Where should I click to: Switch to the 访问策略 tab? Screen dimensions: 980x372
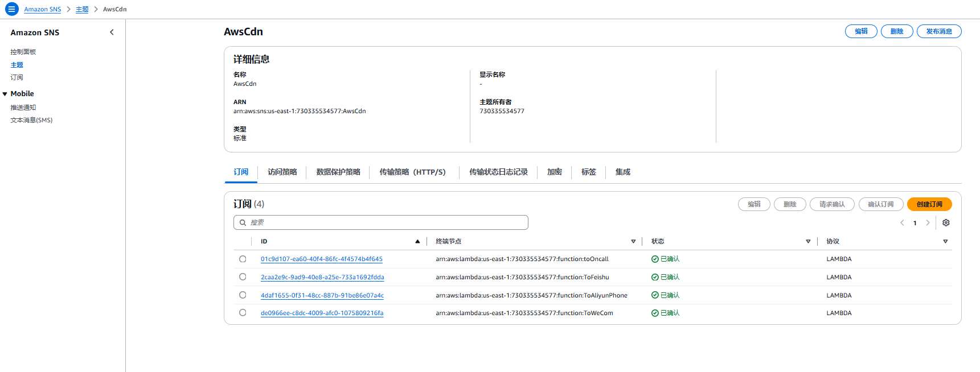282,172
